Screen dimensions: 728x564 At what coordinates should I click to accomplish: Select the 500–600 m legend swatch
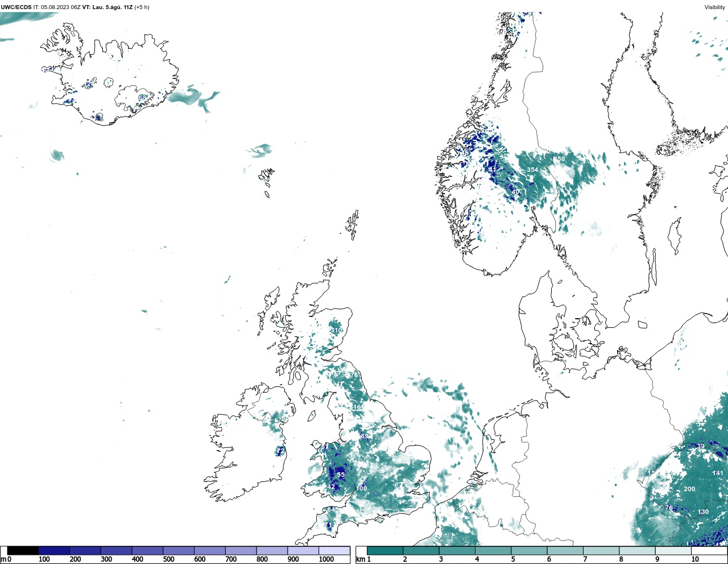tap(179, 551)
